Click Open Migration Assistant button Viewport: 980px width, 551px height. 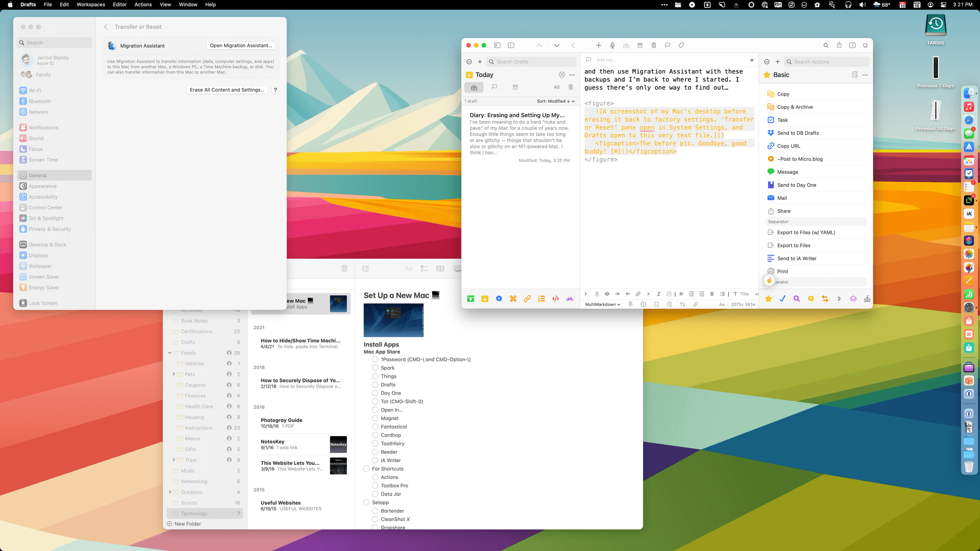click(241, 46)
